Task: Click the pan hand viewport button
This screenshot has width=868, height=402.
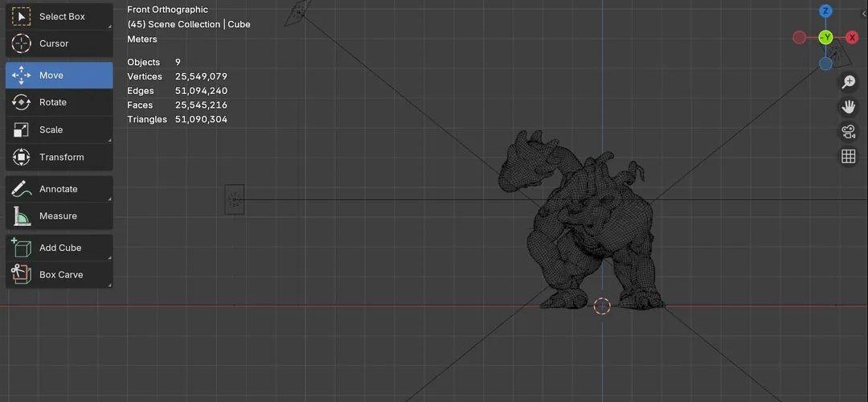Action: point(848,107)
